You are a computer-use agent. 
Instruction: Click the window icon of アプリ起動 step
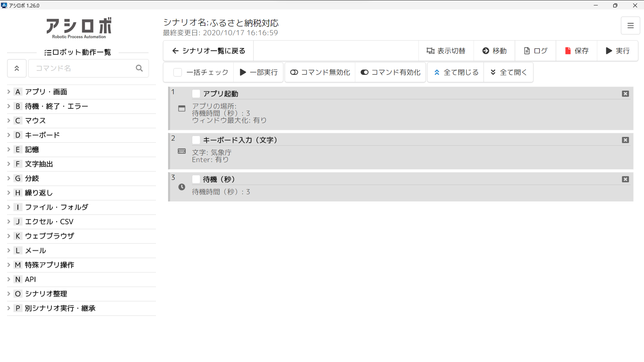click(x=182, y=108)
